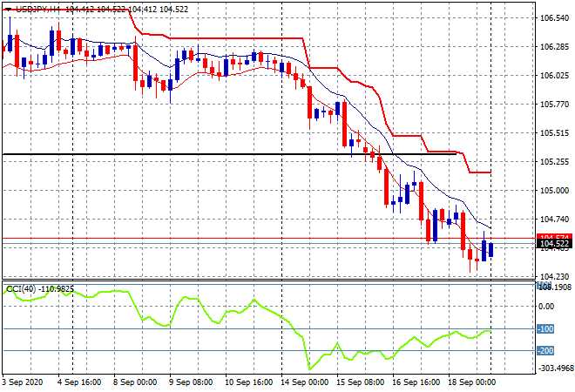This screenshot has height=392, width=575.
Task: Click the 106.025 price axis label
Action: coord(554,76)
